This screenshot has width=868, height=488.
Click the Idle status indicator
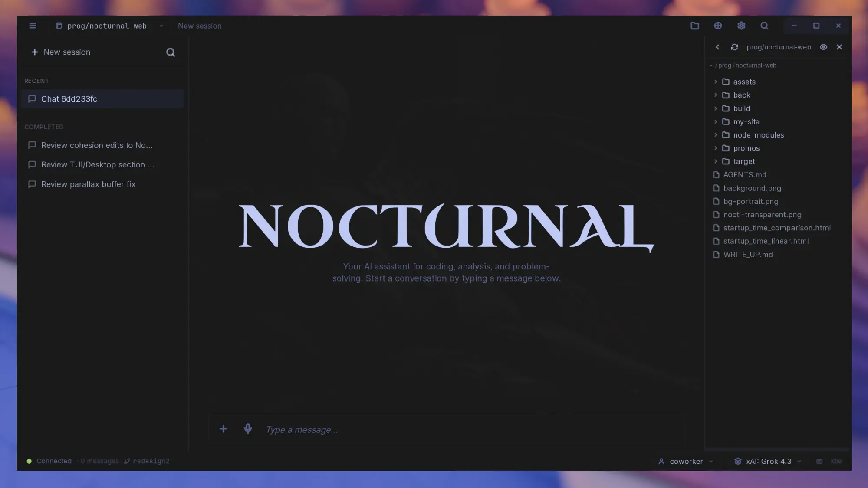pos(829,462)
